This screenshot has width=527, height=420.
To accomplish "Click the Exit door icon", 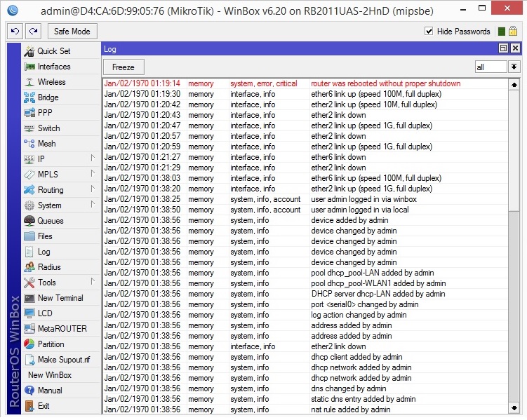I will tap(29, 406).
